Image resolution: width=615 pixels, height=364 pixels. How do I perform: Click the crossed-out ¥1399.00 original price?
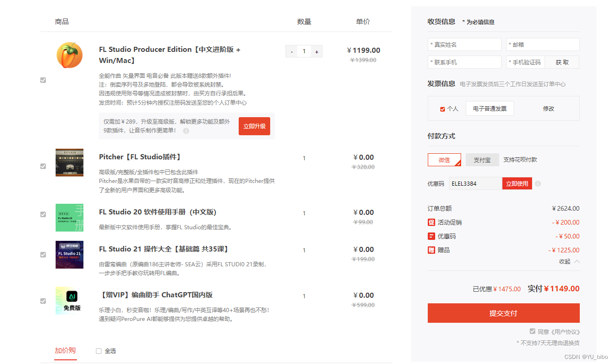tap(363, 60)
